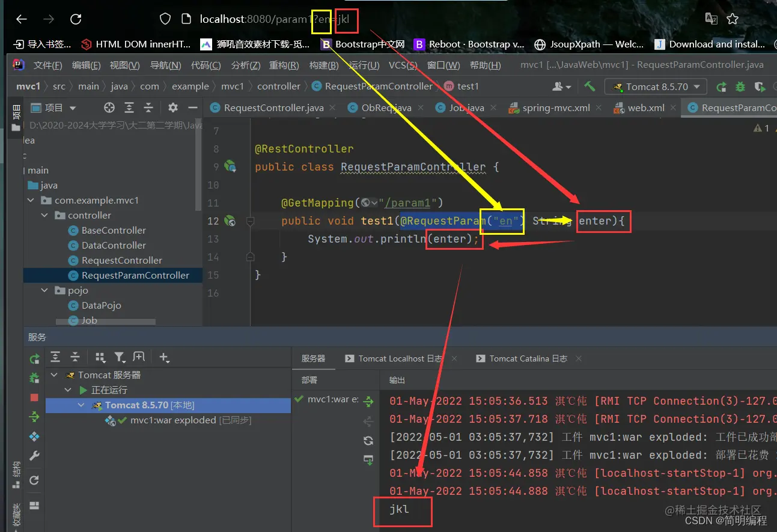Click the red stop server button
The width and height of the screenshot is (777, 532).
click(x=34, y=397)
